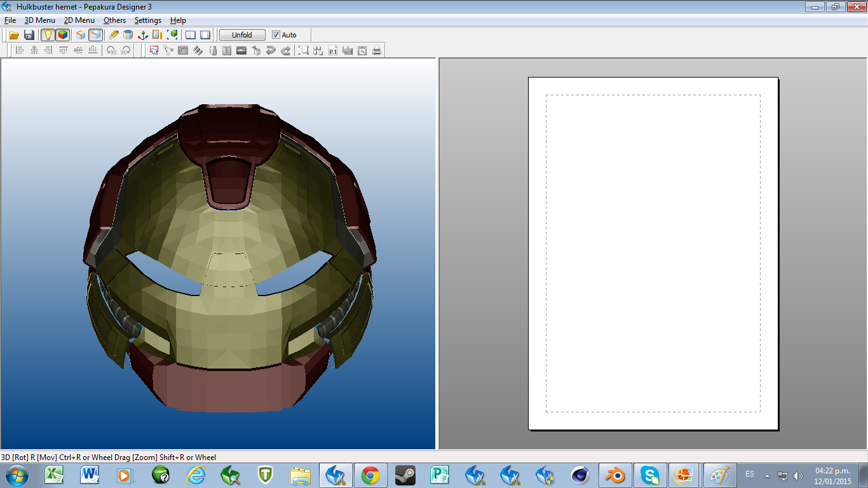Viewport: 868px width, 488px height.
Task: Click the check corresponding face icon
Action: click(213, 50)
